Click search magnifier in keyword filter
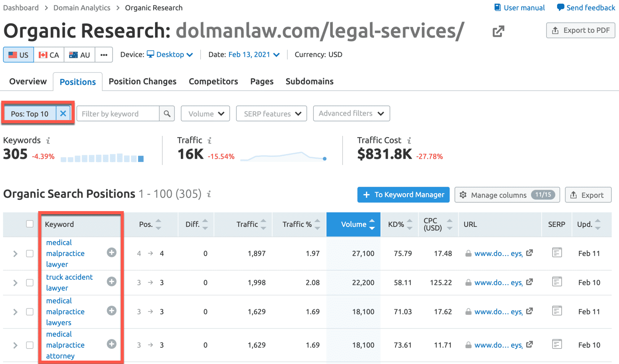 pyautogui.click(x=167, y=114)
